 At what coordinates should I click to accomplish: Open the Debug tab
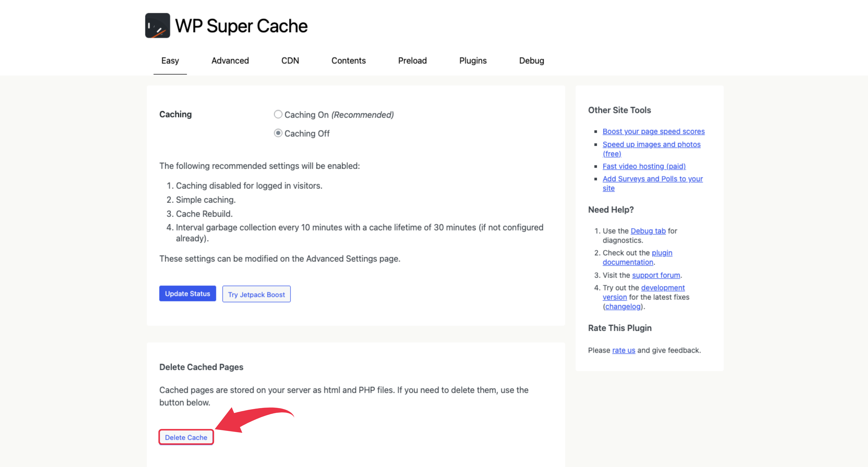point(531,61)
